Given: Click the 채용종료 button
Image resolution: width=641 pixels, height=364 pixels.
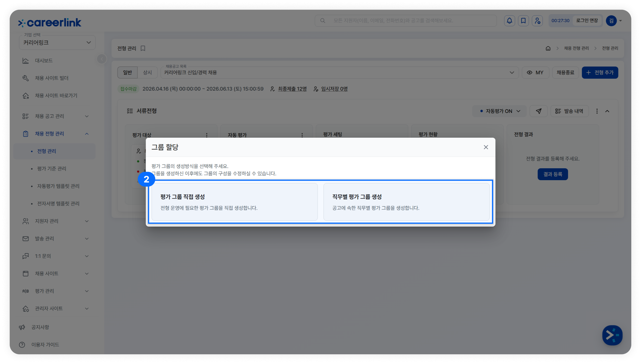Looking at the screenshot, I should [565, 73].
